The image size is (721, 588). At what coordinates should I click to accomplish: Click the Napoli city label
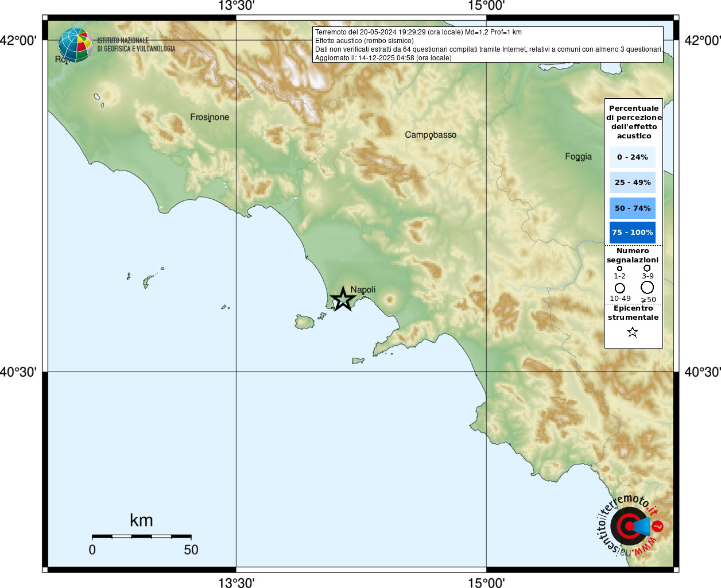tap(363, 289)
